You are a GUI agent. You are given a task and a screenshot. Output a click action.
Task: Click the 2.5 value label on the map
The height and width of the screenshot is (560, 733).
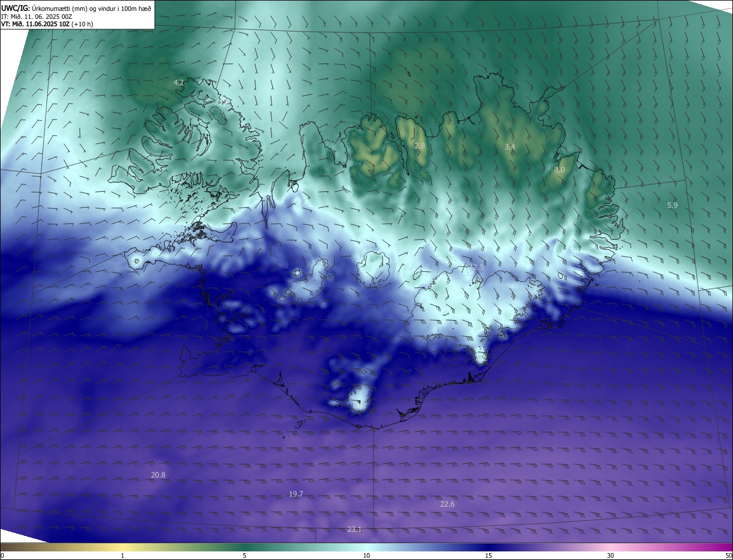pyautogui.click(x=478, y=267)
